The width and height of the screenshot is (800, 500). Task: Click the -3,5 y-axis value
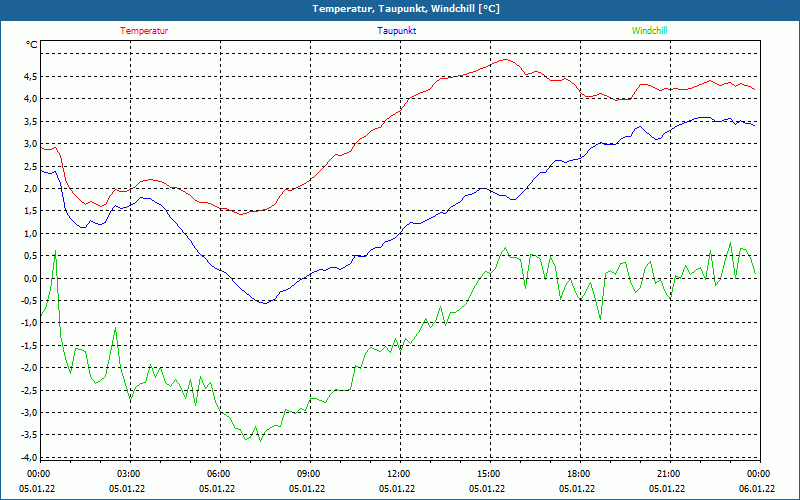29,435
